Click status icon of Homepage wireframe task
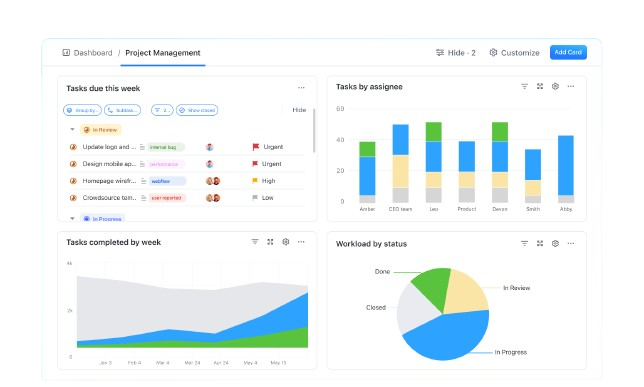The height and width of the screenshot is (387, 644). [x=73, y=181]
